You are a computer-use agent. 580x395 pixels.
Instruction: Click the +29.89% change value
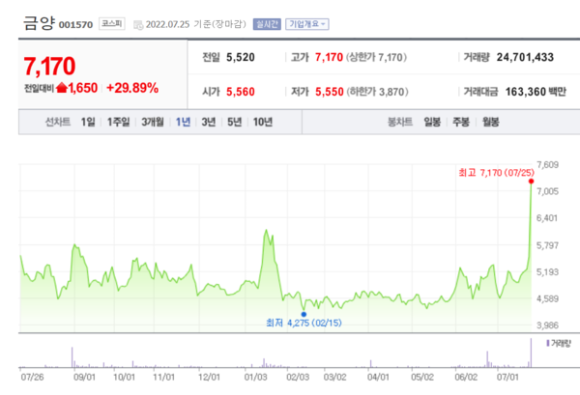[x=132, y=88]
